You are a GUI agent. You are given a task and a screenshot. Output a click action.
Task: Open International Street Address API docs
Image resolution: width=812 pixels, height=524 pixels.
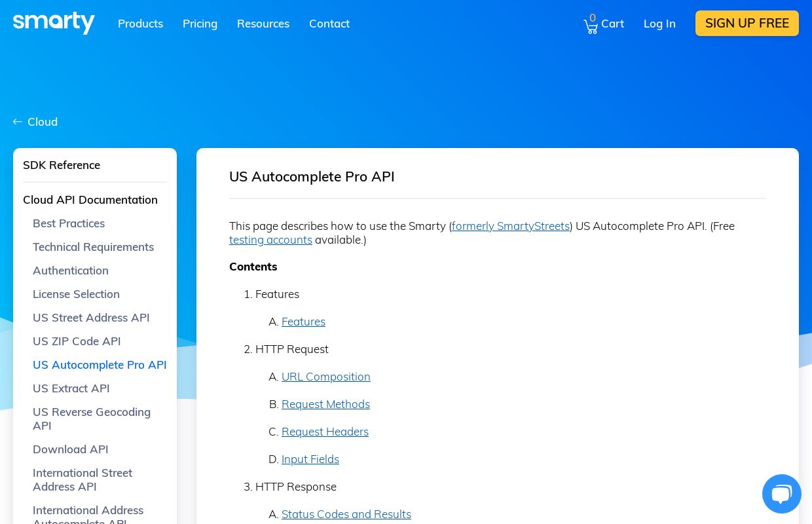click(83, 479)
